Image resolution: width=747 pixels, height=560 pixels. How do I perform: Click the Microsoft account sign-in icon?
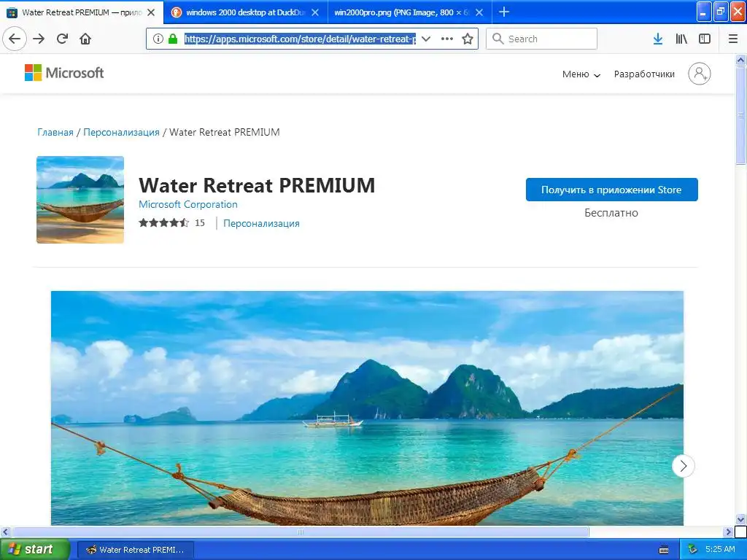click(x=700, y=74)
